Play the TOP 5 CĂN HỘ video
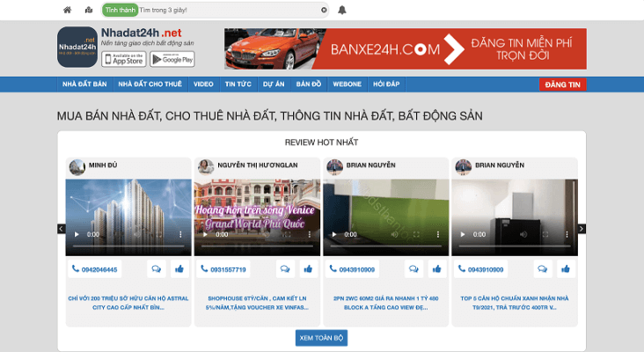The width and height of the screenshot is (644, 352). tap(463, 235)
